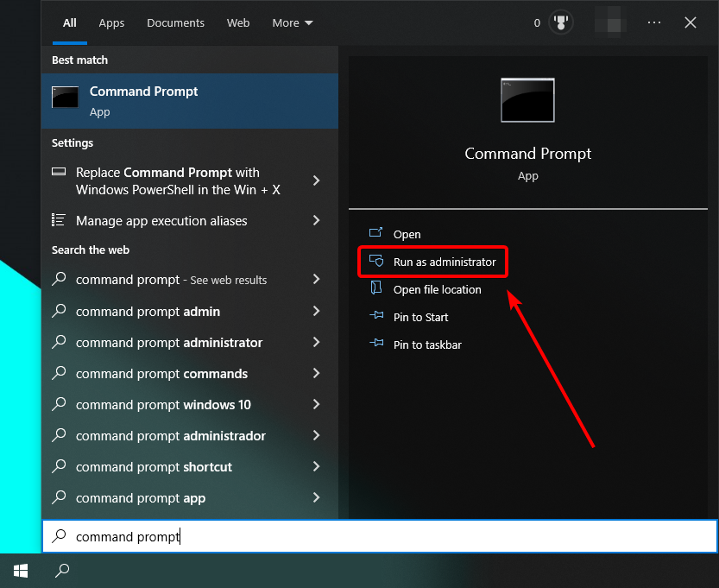
Task: Click the blurred user account avatar
Action: pyautogui.click(x=610, y=22)
